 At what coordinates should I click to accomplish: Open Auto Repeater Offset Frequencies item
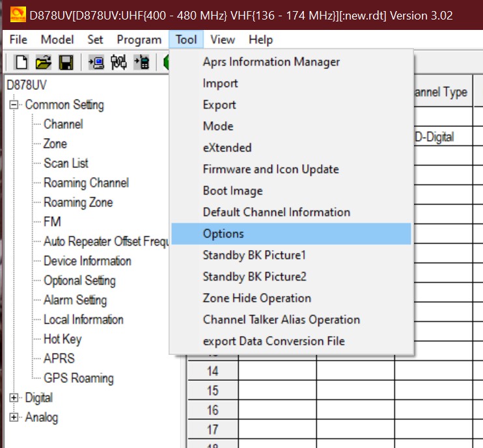pos(106,241)
